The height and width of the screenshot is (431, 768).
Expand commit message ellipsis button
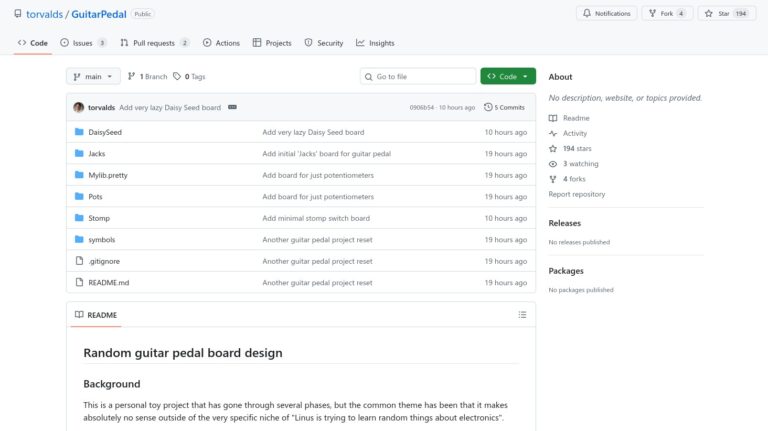232,107
